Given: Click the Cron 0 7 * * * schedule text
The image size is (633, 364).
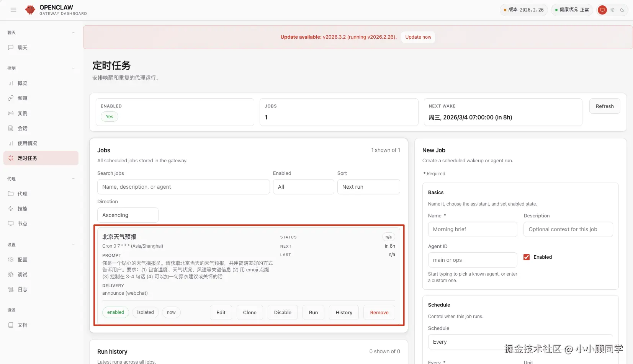Looking at the screenshot, I should point(132,246).
